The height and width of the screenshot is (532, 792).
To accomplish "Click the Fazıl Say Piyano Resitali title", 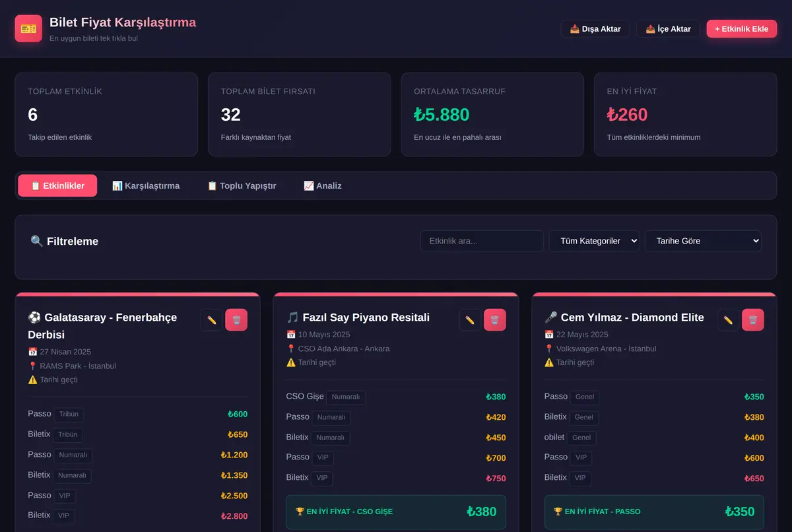I will pyautogui.click(x=358, y=317).
